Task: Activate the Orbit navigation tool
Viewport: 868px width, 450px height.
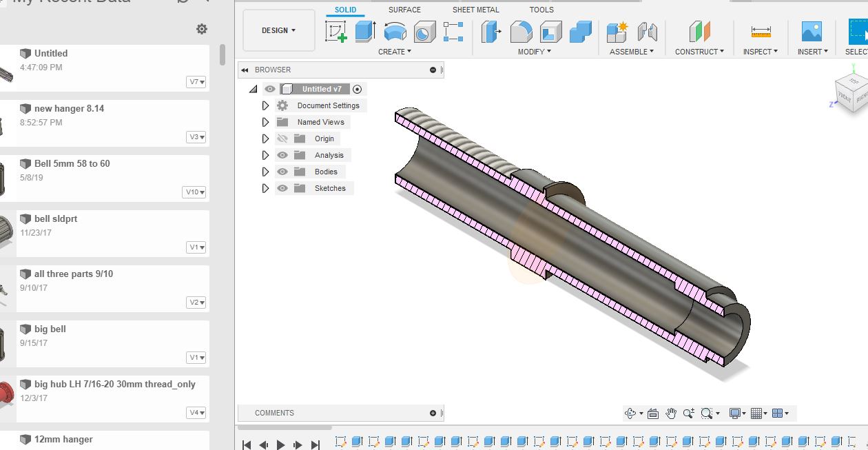Action: coord(630,413)
